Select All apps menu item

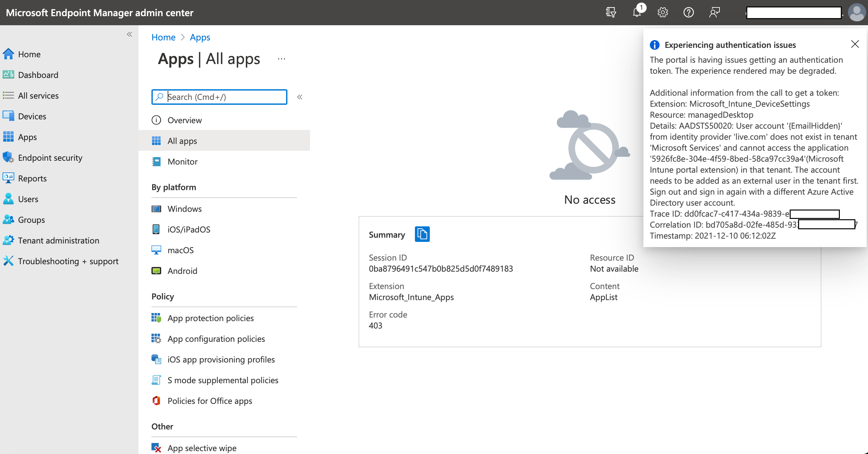pyautogui.click(x=224, y=141)
